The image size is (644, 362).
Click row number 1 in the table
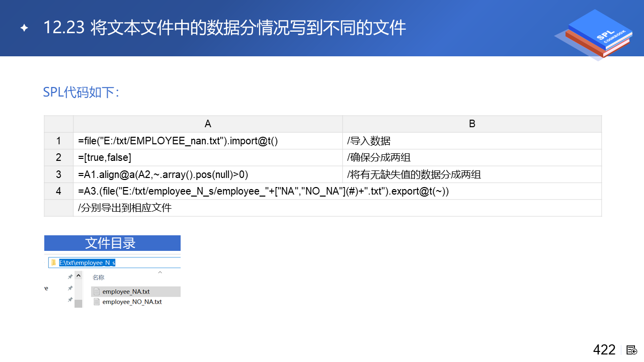tap(59, 141)
